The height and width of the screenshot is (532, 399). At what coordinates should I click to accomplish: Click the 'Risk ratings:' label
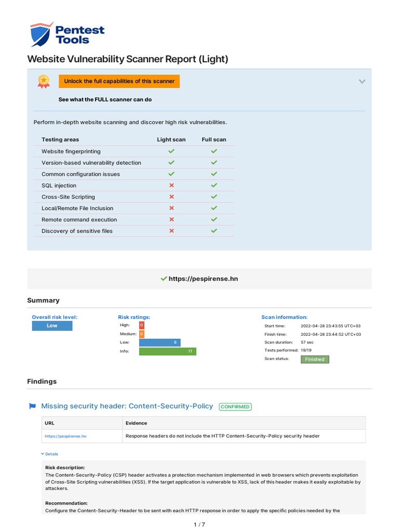[134, 317]
